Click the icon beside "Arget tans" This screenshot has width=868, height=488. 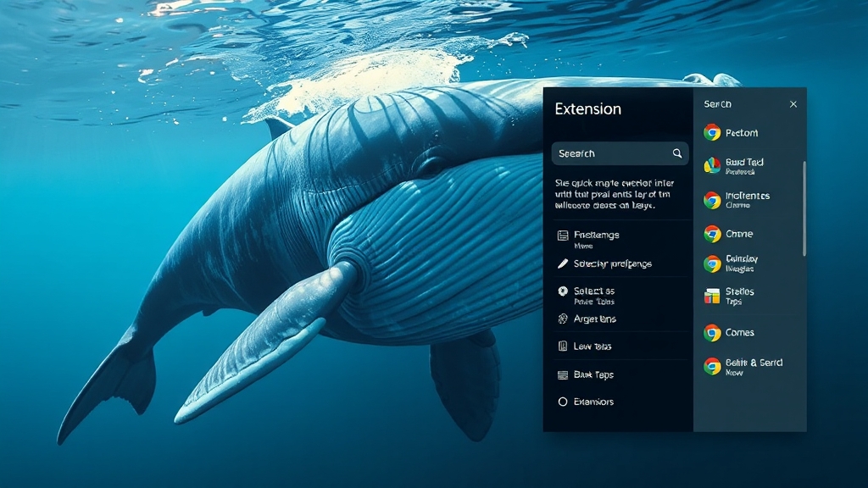(x=562, y=319)
